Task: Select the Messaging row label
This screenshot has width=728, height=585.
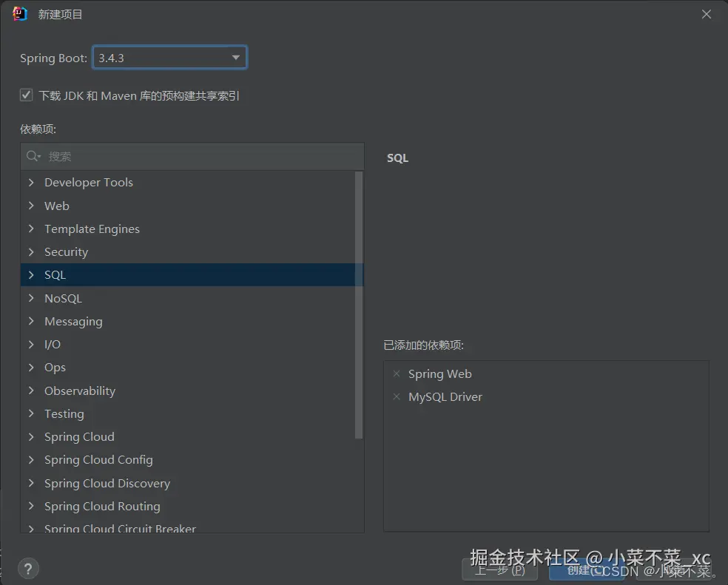Action: click(x=73, y=321)
